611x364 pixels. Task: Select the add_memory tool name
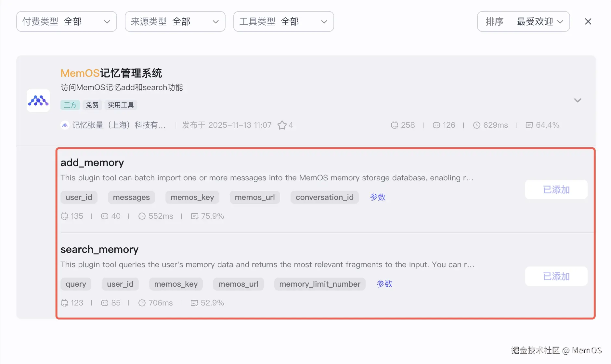[x=92, y=162]
